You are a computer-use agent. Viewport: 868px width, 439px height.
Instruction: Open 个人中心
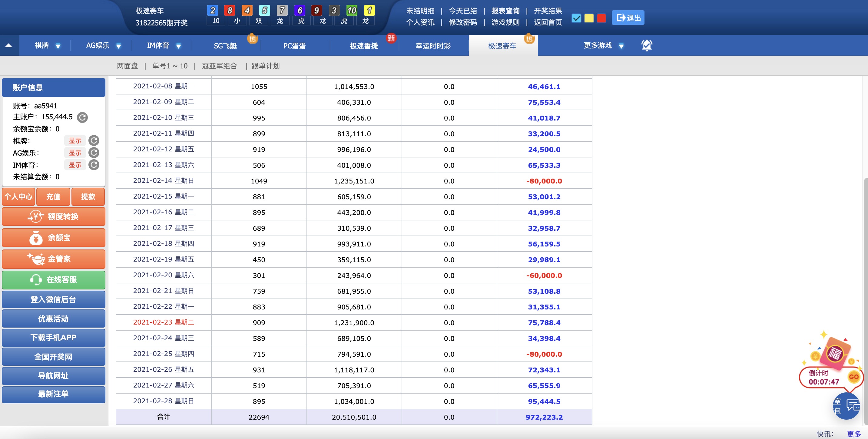pyautogui.click(x=18, y=197)
